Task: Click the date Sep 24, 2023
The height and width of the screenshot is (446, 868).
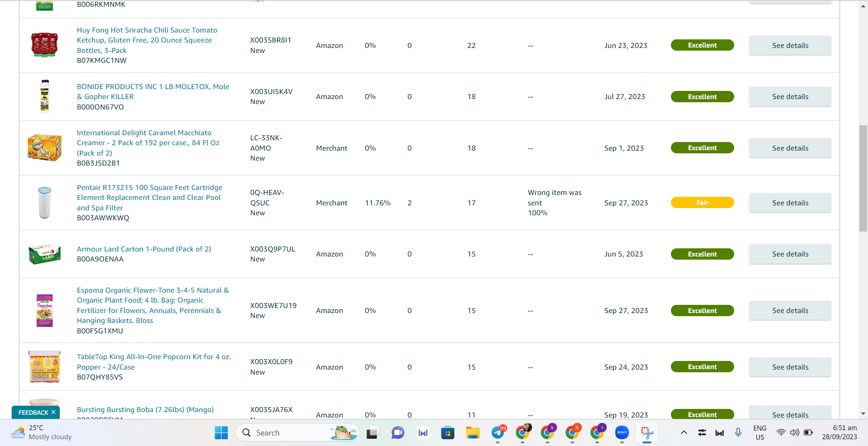Action: [626, 367]
